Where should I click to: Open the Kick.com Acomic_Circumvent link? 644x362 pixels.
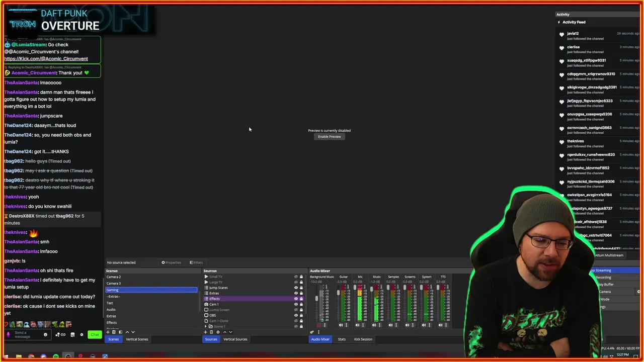(46, 59)
